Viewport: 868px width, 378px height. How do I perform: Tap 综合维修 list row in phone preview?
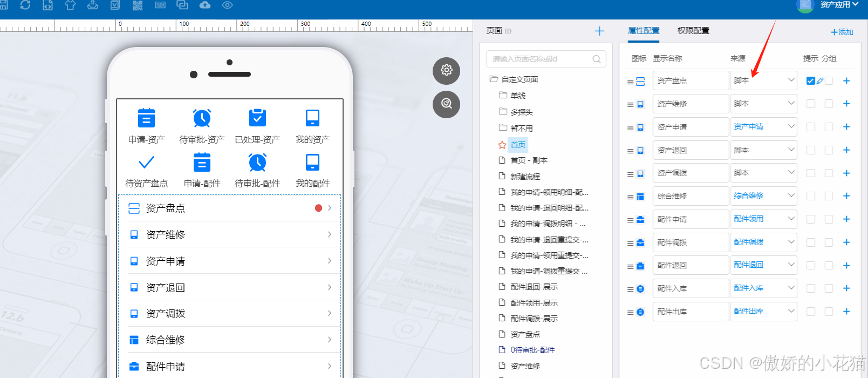click(x=230, y=340)
